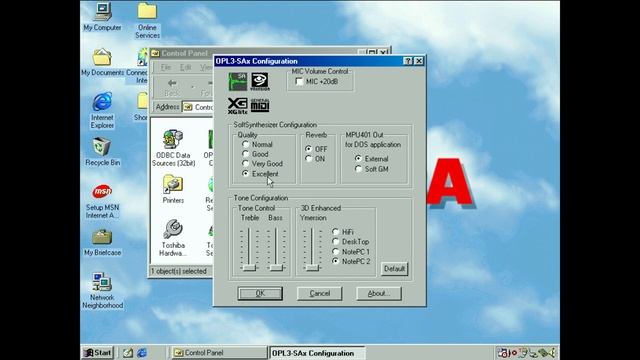Select DeskTop 3D enhanced mode
640x360 pixels.
[x=336, y=242]
